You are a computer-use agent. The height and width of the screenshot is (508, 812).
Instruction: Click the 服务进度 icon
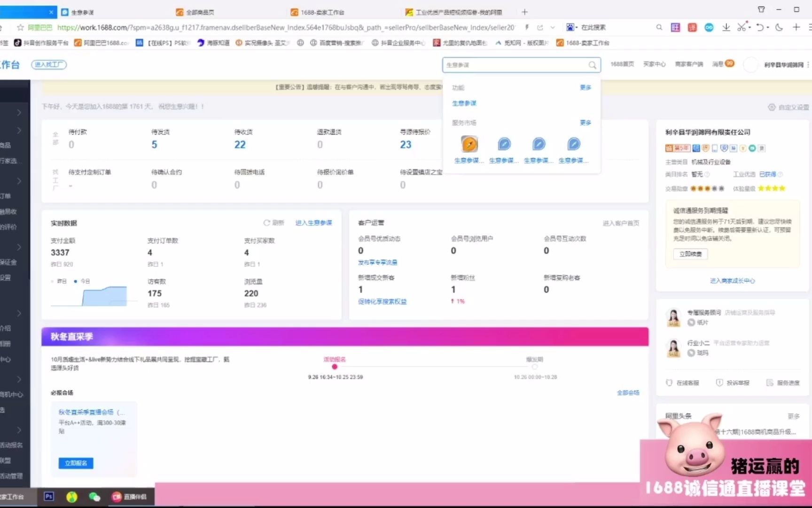[770, 382]
